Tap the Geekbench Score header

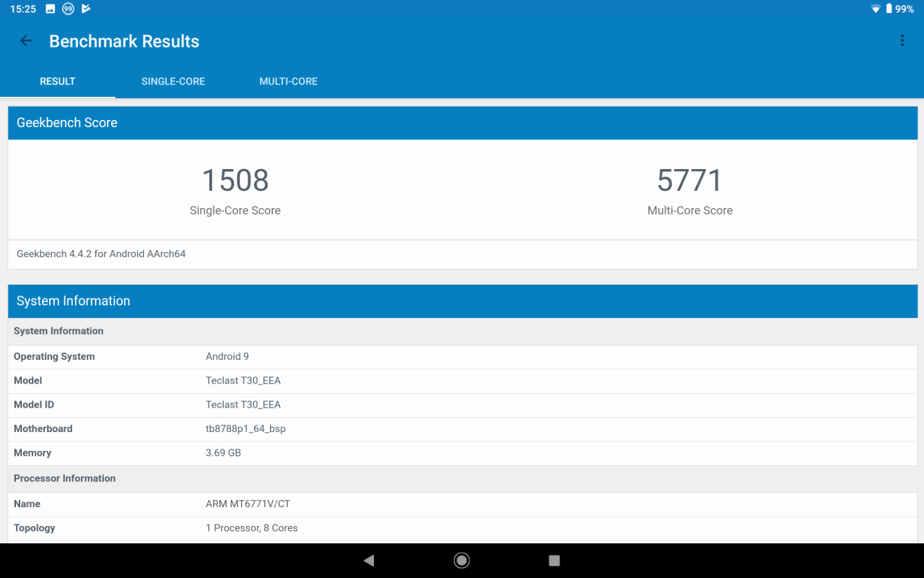point(463,123)
